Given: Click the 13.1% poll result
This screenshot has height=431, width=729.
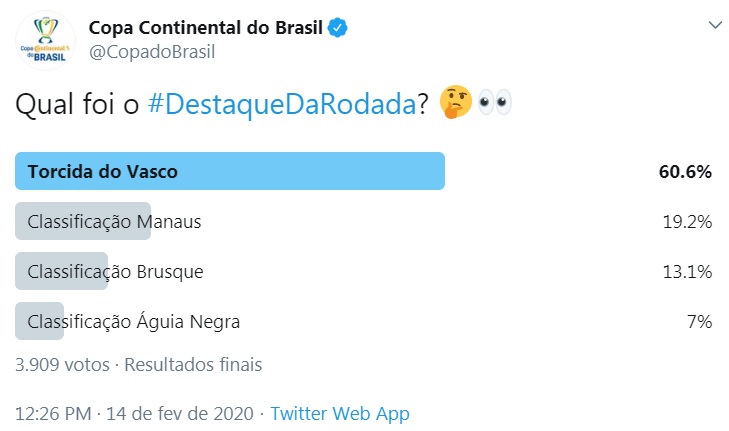Looking at the screenshot, I should [687, 271].
